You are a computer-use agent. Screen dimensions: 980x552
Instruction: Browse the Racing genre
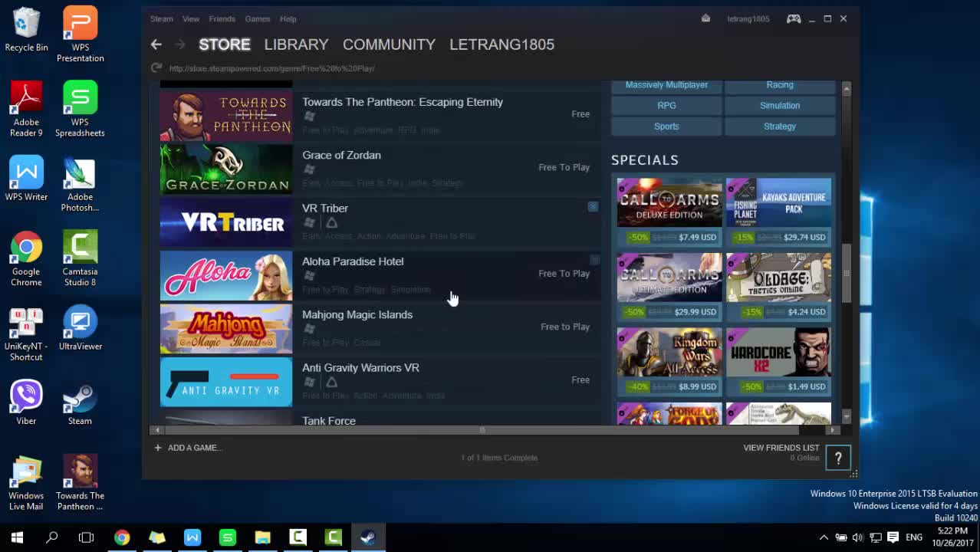(x=780, y=85)
